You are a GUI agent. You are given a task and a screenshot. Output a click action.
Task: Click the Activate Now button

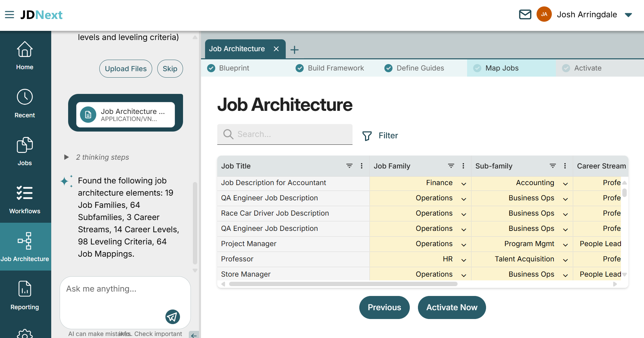[x=451, y=307]
